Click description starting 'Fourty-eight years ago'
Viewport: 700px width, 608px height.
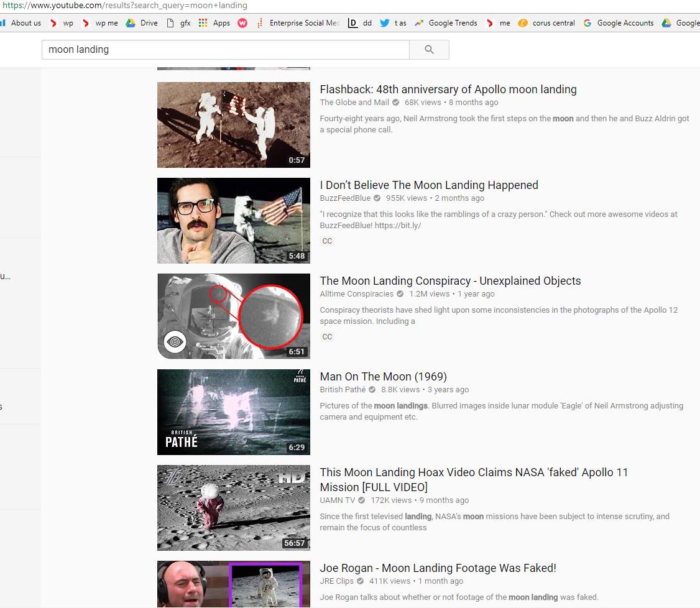tap(504, 124)
